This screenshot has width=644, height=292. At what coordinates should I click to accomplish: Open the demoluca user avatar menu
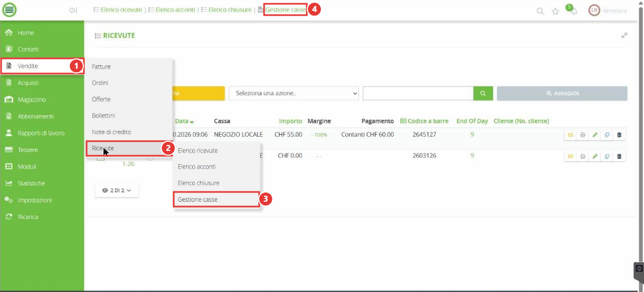point(594,11)
